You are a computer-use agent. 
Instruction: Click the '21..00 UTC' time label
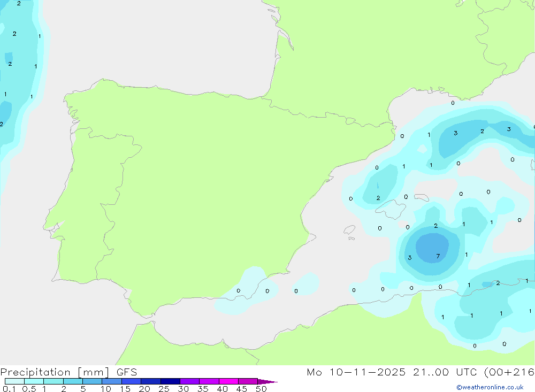pyautogui.click(x=445, y=372)
